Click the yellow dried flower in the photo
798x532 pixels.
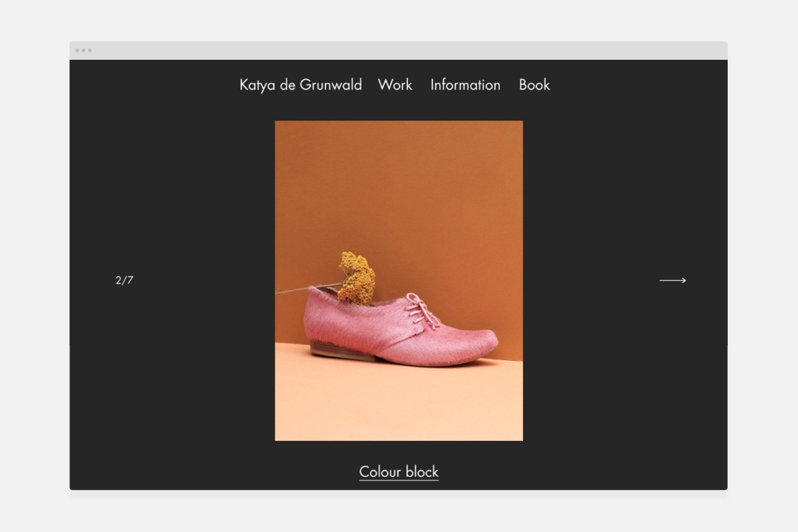pos(356,278)
